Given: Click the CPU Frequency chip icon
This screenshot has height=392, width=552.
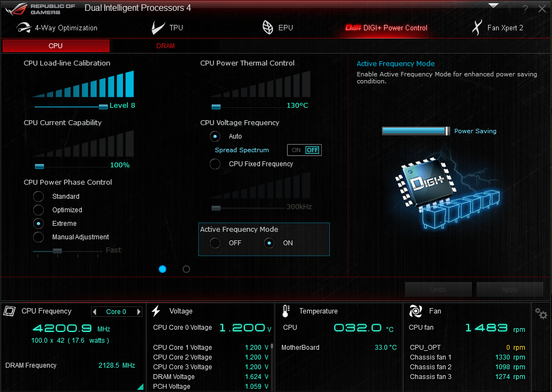Looking at the screenshot, I should [10, 311].
